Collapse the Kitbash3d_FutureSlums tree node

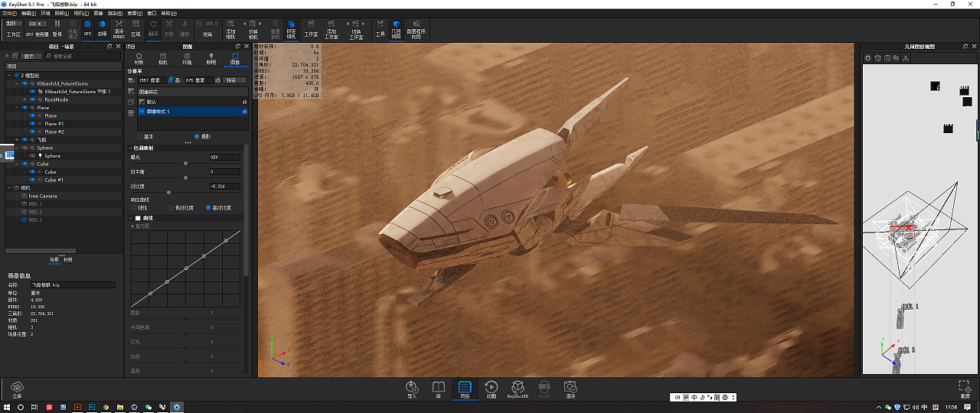[16, 83]
